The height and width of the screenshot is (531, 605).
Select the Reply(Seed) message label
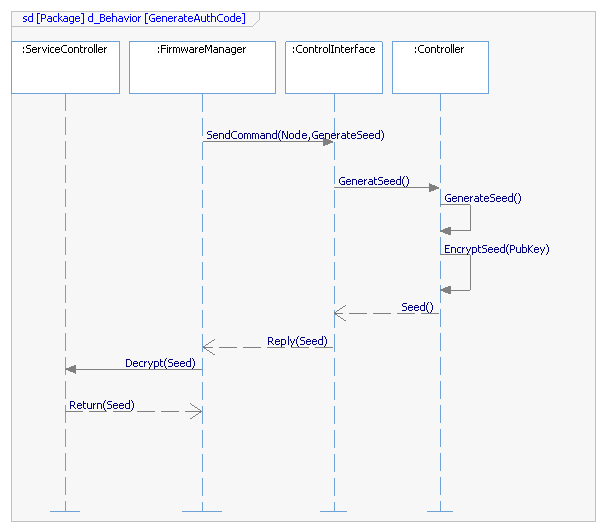tap(297, 341)
